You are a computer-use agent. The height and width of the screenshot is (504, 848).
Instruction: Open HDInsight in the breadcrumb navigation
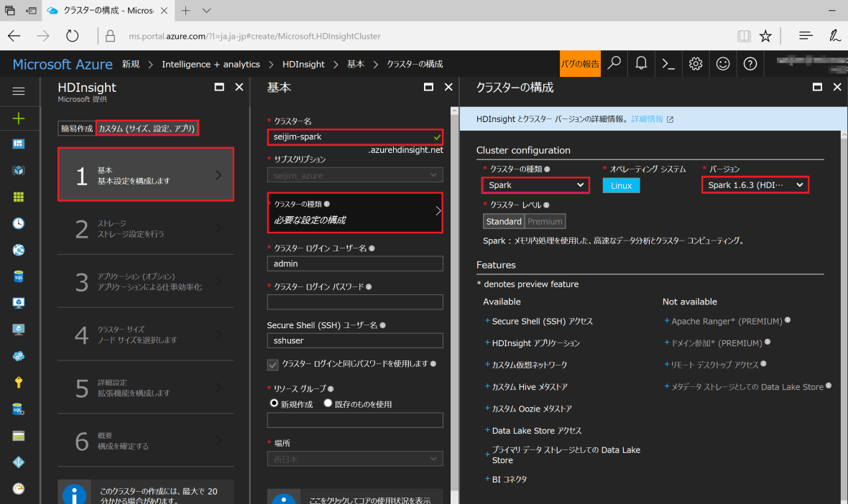tap(303, 64)
